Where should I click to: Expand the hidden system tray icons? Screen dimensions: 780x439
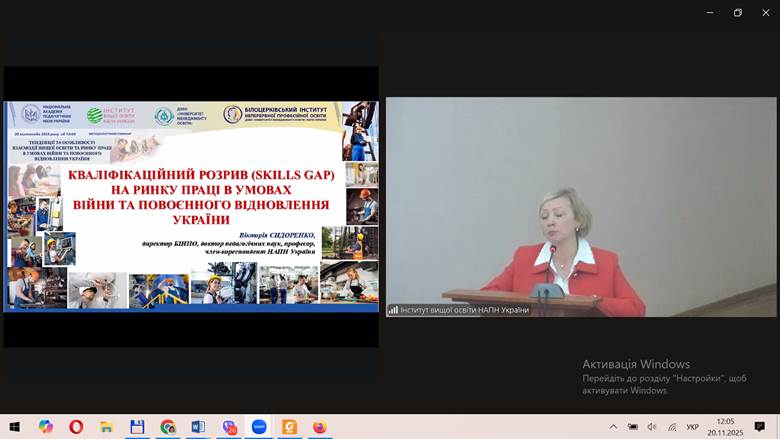click(x=612, y=427)
